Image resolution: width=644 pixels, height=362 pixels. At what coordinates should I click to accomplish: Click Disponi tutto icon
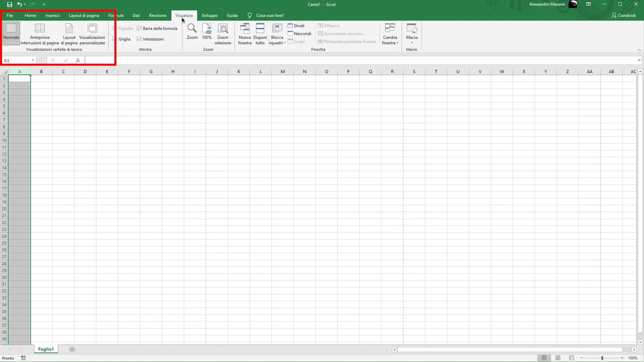point(260,29)
